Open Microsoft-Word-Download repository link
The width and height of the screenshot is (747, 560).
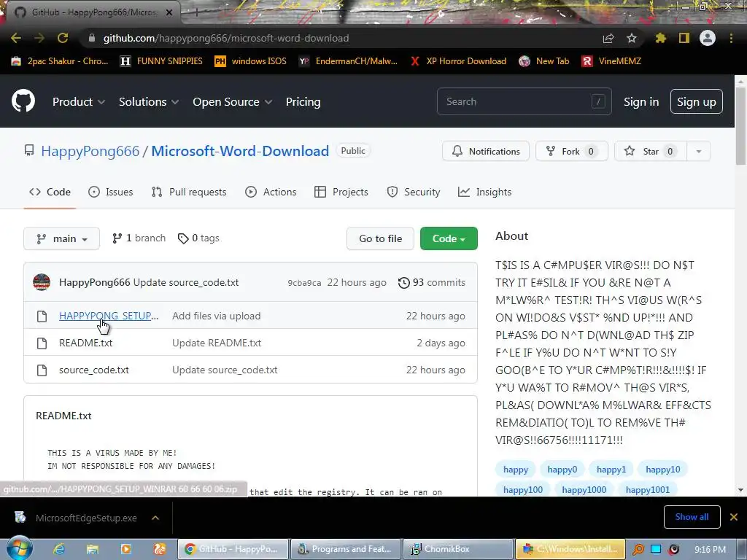tap(240, 151)
